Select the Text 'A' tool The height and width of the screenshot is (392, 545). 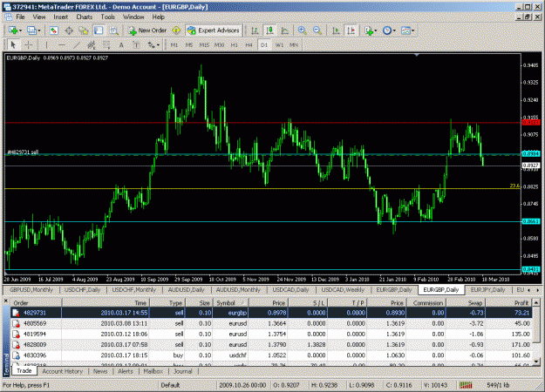coord(121,44)
